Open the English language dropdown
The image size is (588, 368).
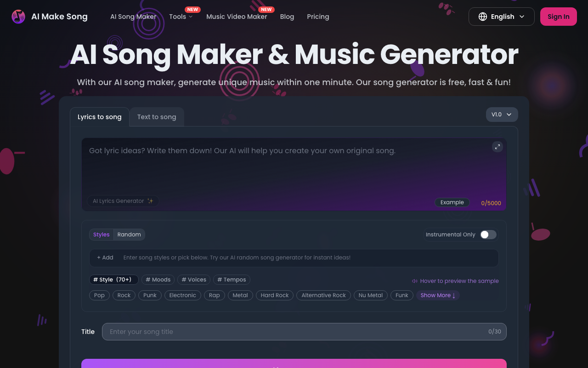pyautogui.click(x=502, y=17)
